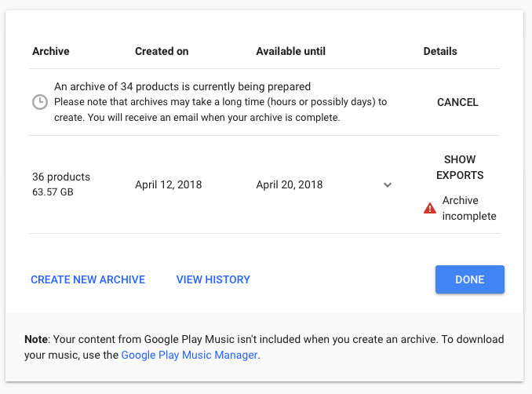The width and height of the screenshot is (532, 394).
Task: Click CREATE NEW ARCHIVE
Action: (88, 279)
